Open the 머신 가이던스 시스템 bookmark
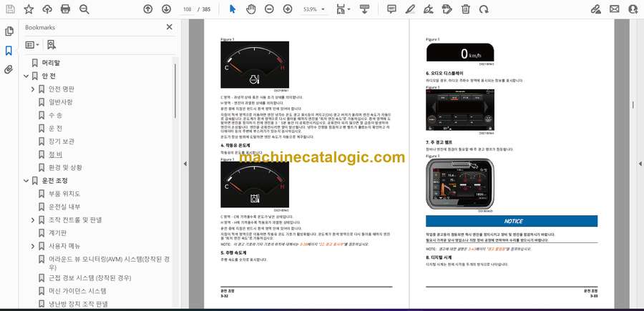Viewport: 644px width, 311px height. tap(77, 291)
